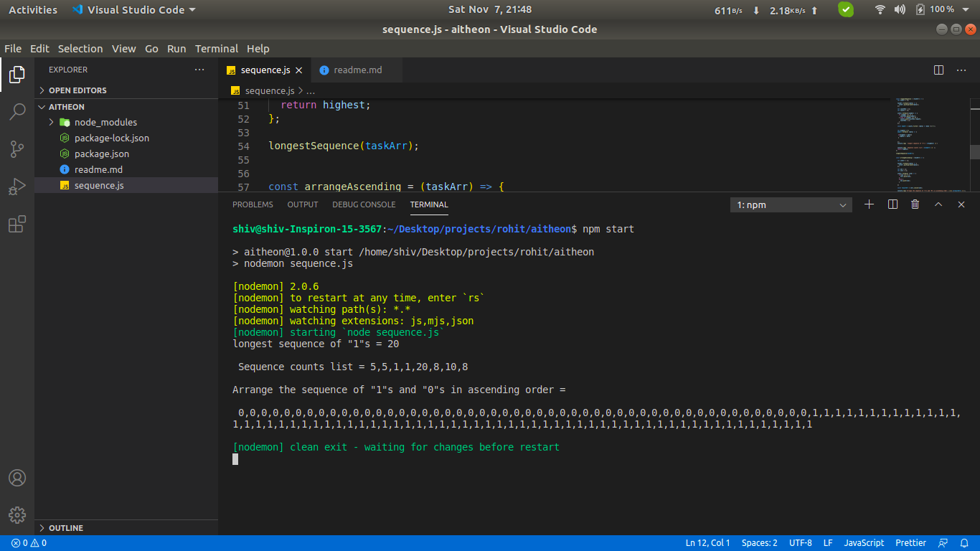This screenshot has height=551, width=980.
Task: Close the terminal panel
Action: [x=961, y=204]
